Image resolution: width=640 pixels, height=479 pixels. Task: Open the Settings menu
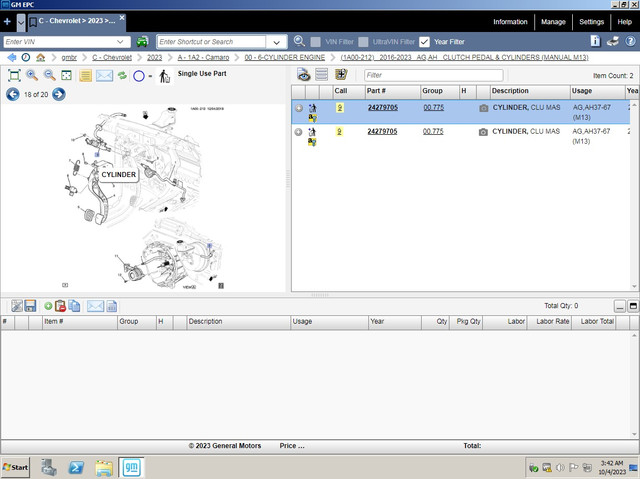point(591,22)
